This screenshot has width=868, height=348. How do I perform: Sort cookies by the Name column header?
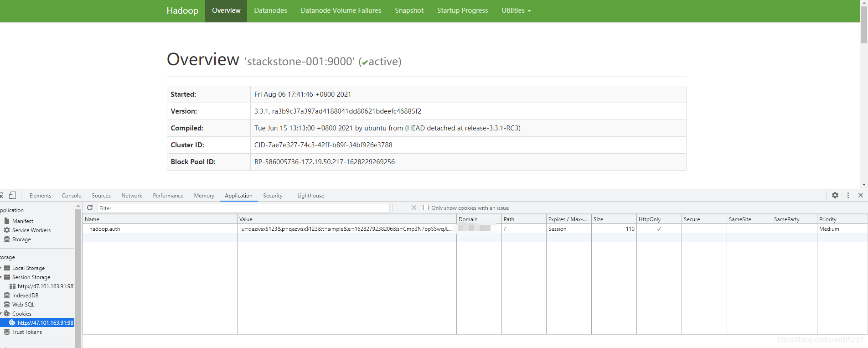pos(160,219)
